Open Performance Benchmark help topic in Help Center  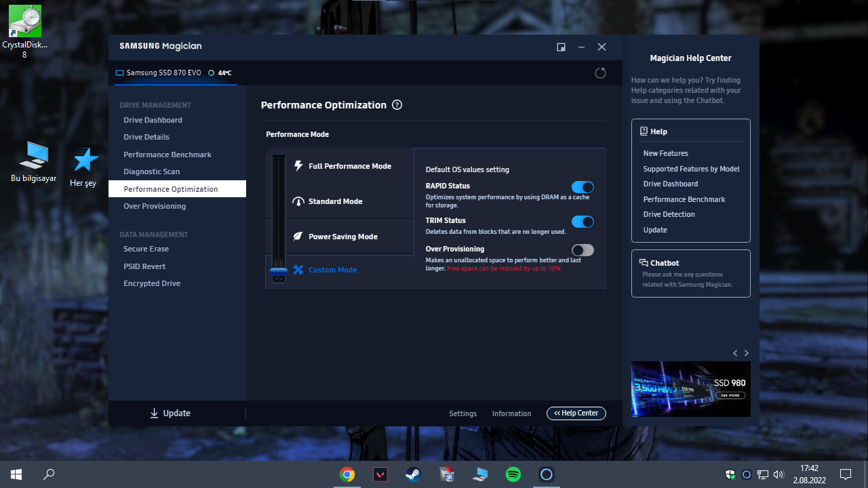click(684, 199)
